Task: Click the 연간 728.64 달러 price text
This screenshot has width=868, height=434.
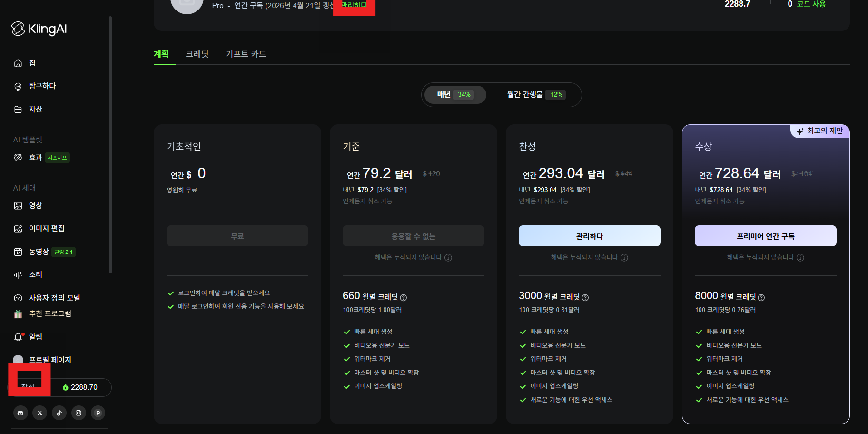Action: [x=740, y=173]
